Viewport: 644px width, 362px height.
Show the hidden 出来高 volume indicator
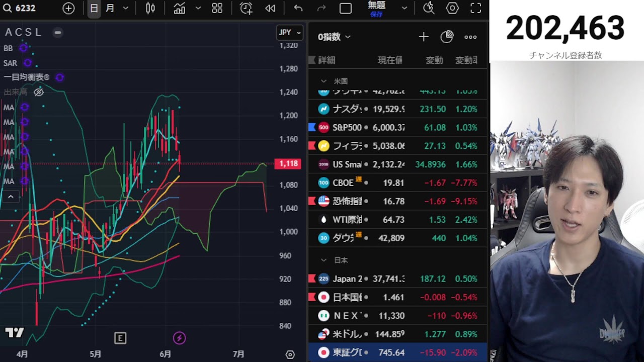tap(39, 92)
